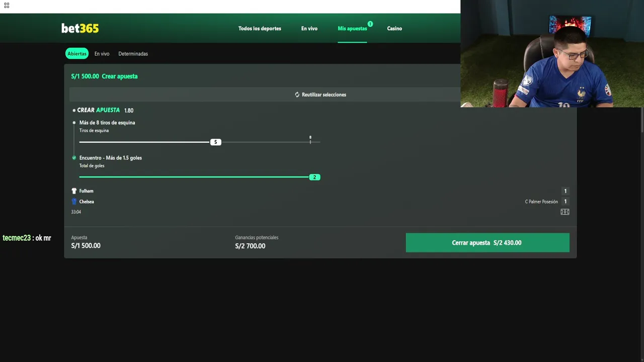Click the refresh icon in Reutilizar selecciones
The height and width of the screenshot is (362, 644).
coord(297,95)
